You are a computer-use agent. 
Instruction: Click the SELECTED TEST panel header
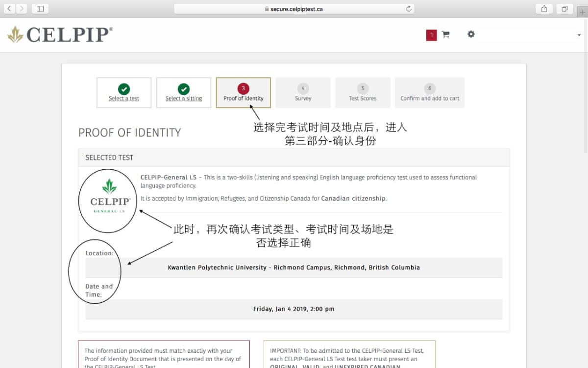[x=294, y=158]
